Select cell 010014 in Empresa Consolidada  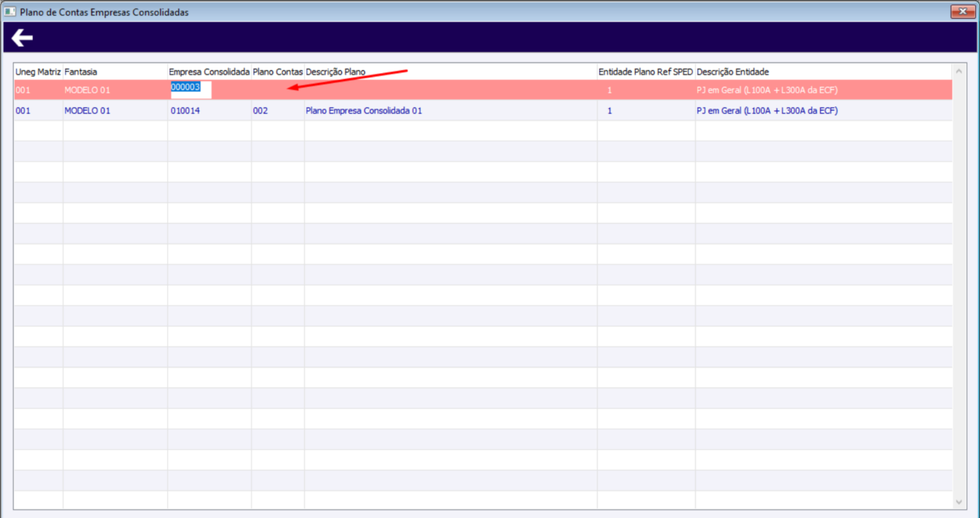coord(209,111)
